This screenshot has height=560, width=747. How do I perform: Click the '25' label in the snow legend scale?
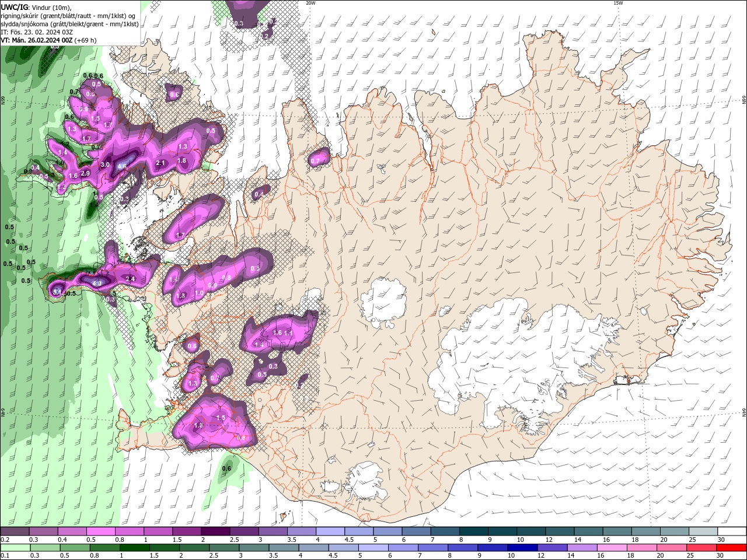click(x=692, y=540)
